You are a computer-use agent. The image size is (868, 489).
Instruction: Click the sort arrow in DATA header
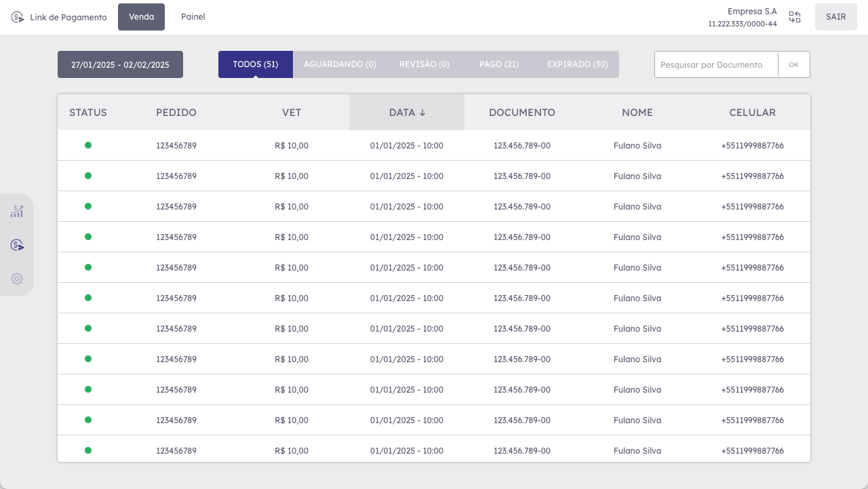click(x=422, y=113)
